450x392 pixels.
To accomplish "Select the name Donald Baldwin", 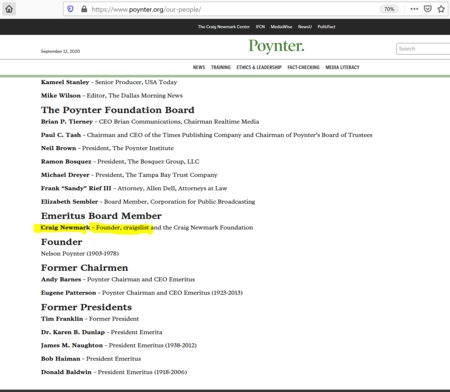I will click(66, 372).
